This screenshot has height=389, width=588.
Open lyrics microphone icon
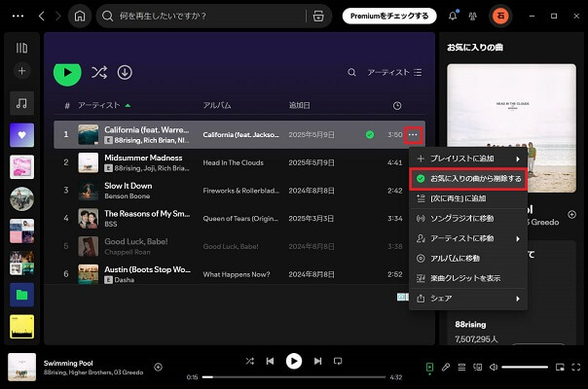(x=446, y=368)
